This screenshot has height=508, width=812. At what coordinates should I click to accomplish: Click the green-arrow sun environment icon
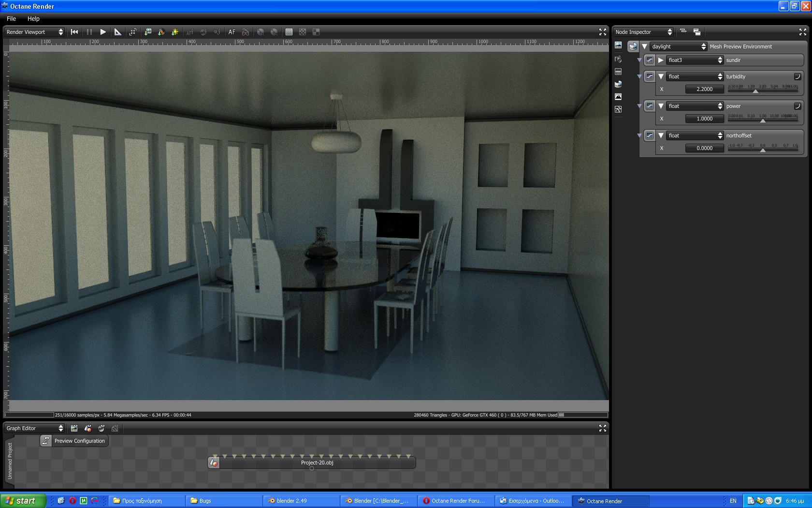pos(175,32)
